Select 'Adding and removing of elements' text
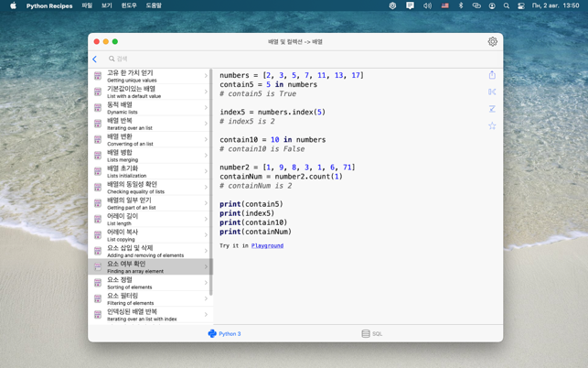The width and height of the screenshot is (588, 368). coord(145,255)
